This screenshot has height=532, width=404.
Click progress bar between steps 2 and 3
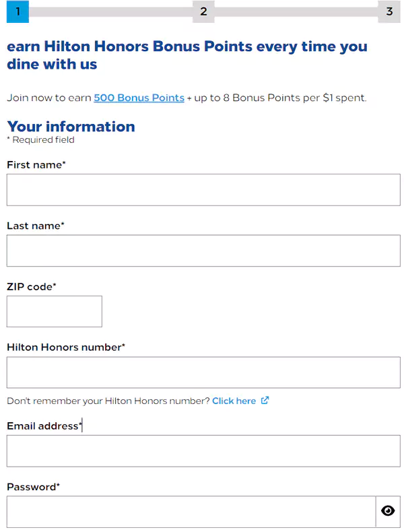tap(296, 11)
